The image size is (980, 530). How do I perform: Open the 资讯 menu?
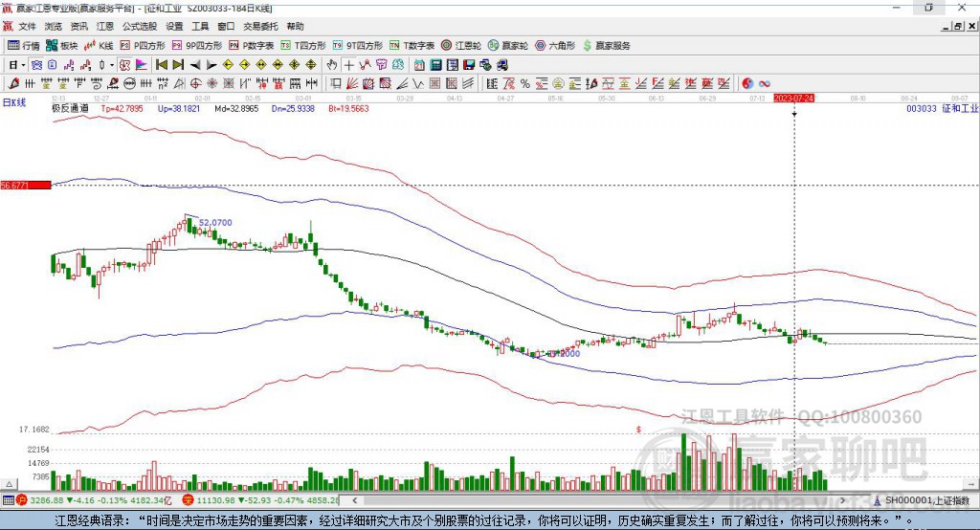[78, 26]
